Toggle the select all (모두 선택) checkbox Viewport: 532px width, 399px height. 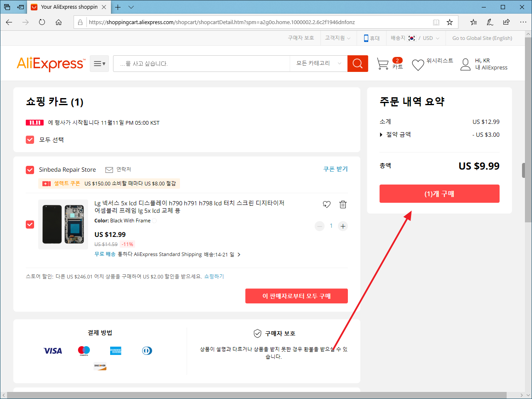[30, 140]
